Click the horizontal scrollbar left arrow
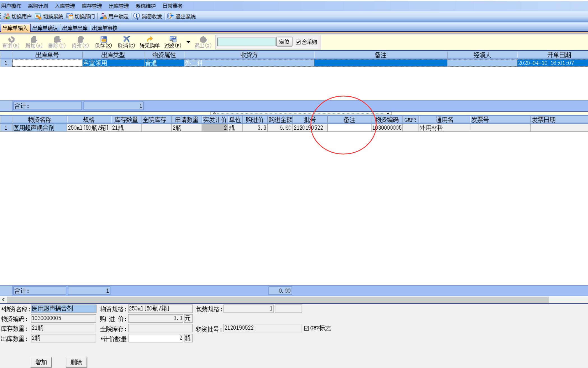588x368 pixels. [x=3, y=300]
